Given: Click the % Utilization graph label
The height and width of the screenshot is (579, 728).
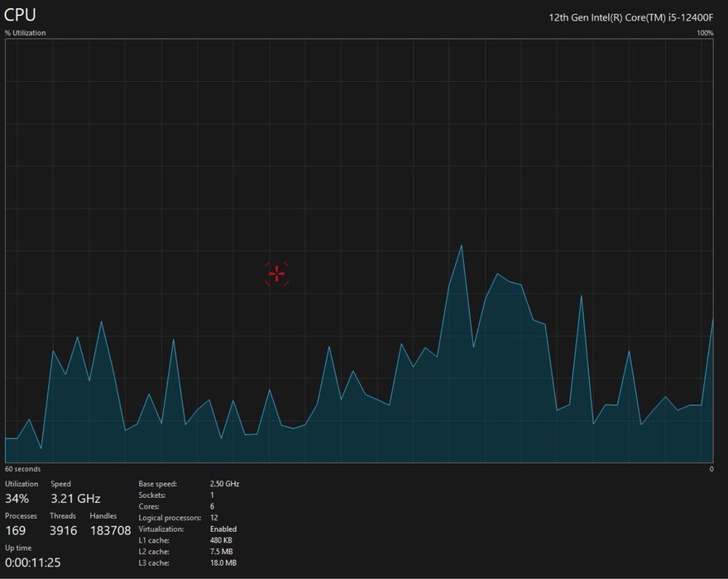Looking at the screenshot, I should [x=26, y=33].
